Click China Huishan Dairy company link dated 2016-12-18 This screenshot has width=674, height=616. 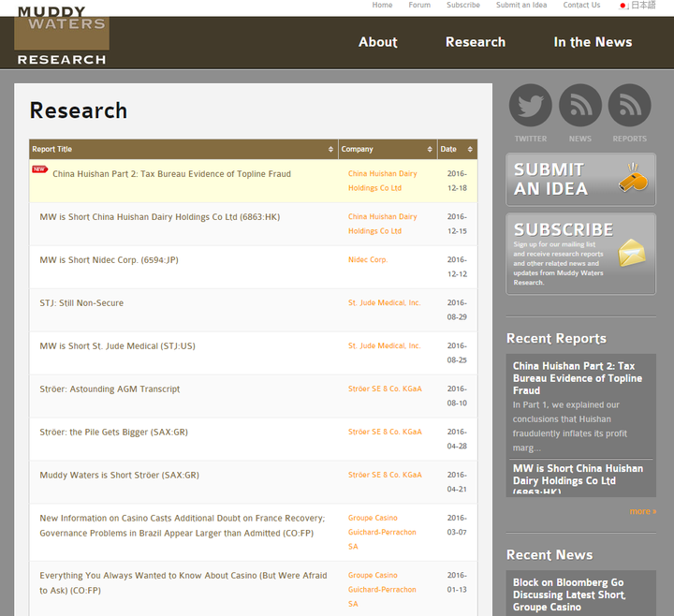coord(382,181)
